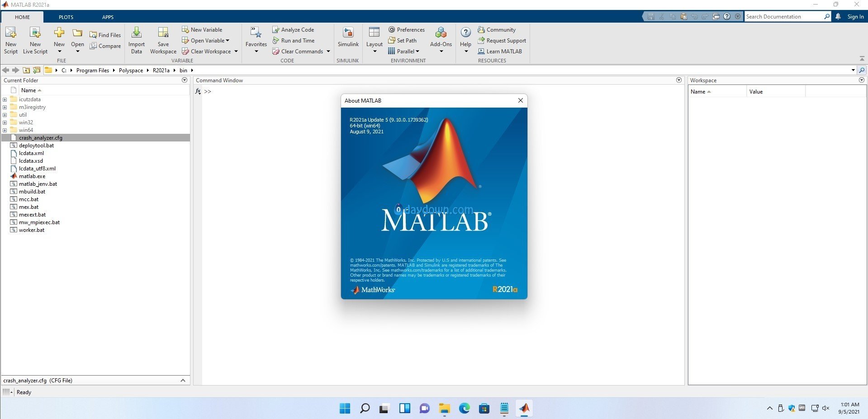Viewport: 868px width, 419px height.
Task: Click the address bar search icon
Action: 862,70
